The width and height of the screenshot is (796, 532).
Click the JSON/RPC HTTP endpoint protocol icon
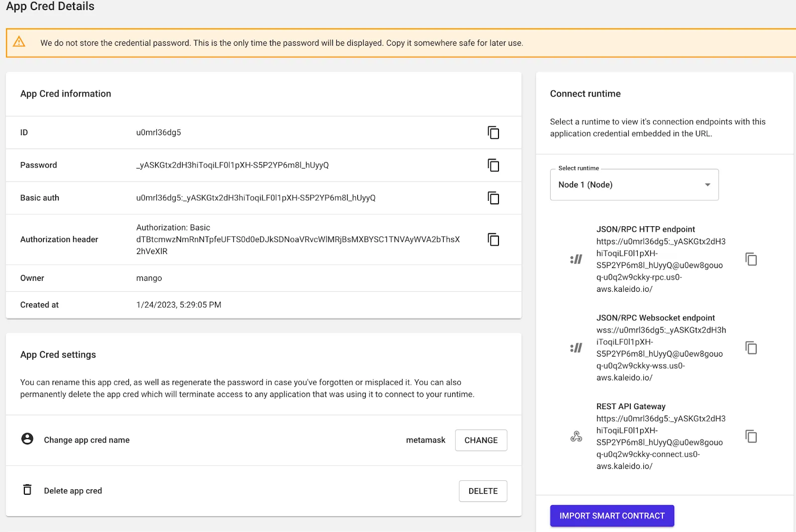point(576,259)
